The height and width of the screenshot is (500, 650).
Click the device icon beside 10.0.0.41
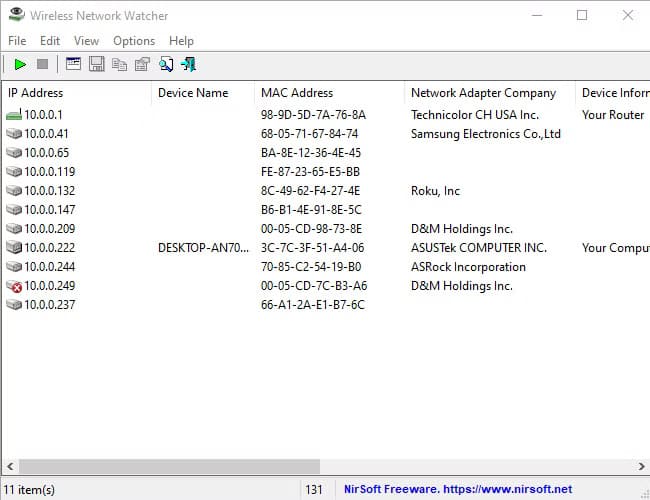click(14, 134)
